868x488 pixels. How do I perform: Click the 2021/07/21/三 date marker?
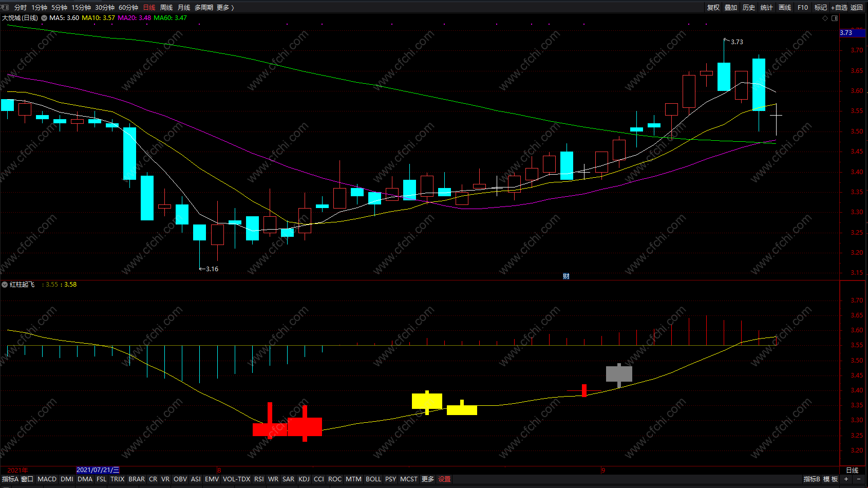(x=98, y=470)
